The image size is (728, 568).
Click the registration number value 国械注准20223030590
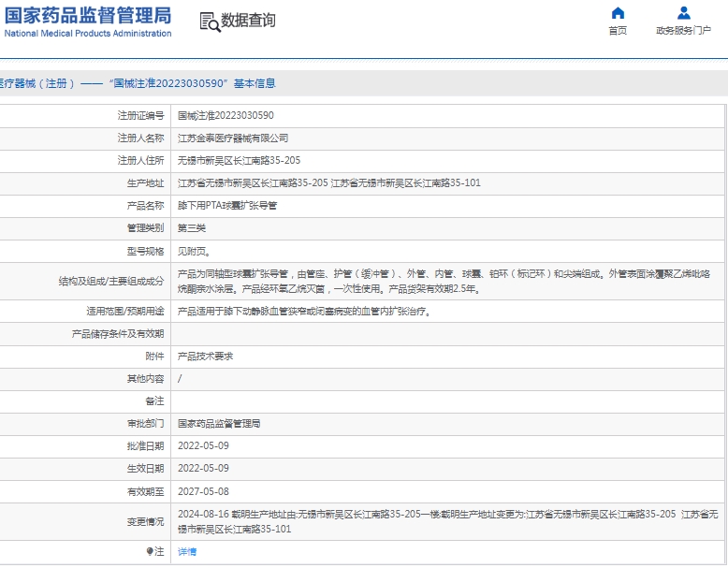[x=226, y=115]
